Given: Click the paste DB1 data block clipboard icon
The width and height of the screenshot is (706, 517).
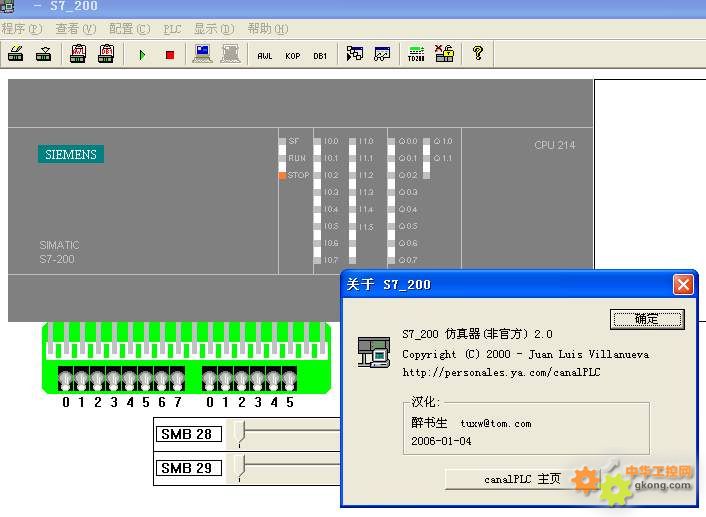Looking at the screenshot, I should coord(106,54).
